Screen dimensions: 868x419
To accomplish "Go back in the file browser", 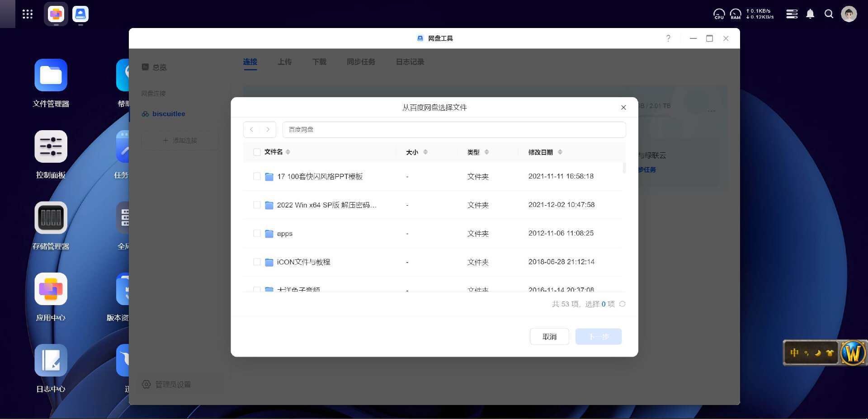I will (x=251, y=129).
